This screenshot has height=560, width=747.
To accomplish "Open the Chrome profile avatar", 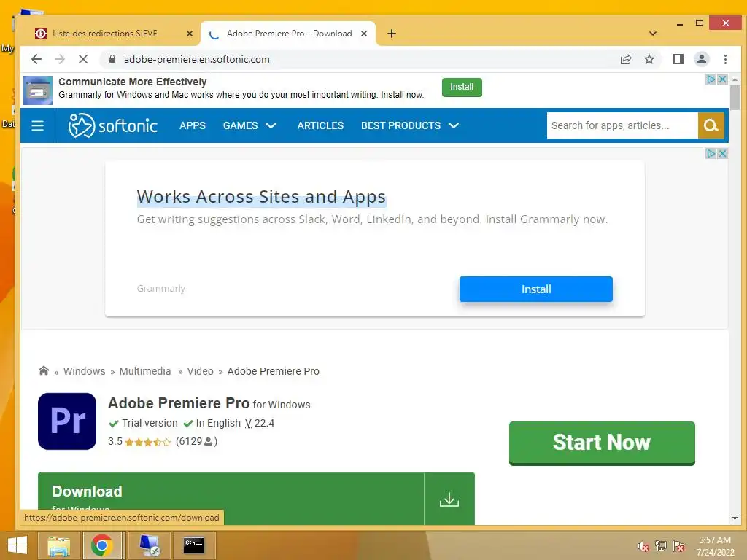I will pos(701,59).
